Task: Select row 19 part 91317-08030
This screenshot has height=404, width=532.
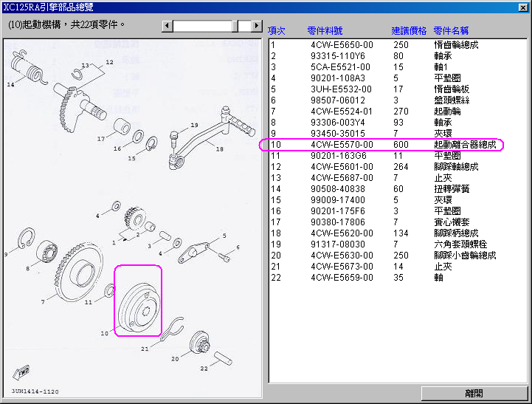Action: click(x=398, y=244)
